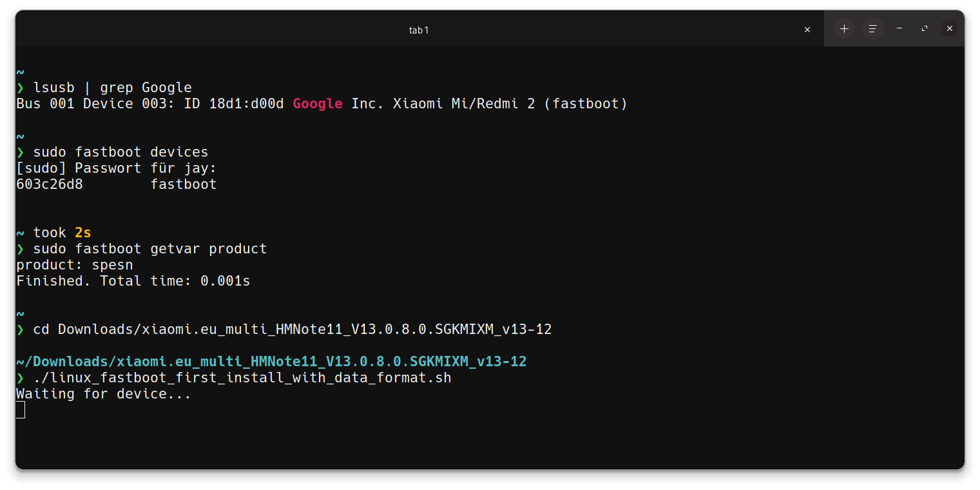The width and height of the screenshot is (980, 490).
Task: Click the linux_fastboot_first_install_with_data_format.sh command
Action: click(x=242, y=378)
